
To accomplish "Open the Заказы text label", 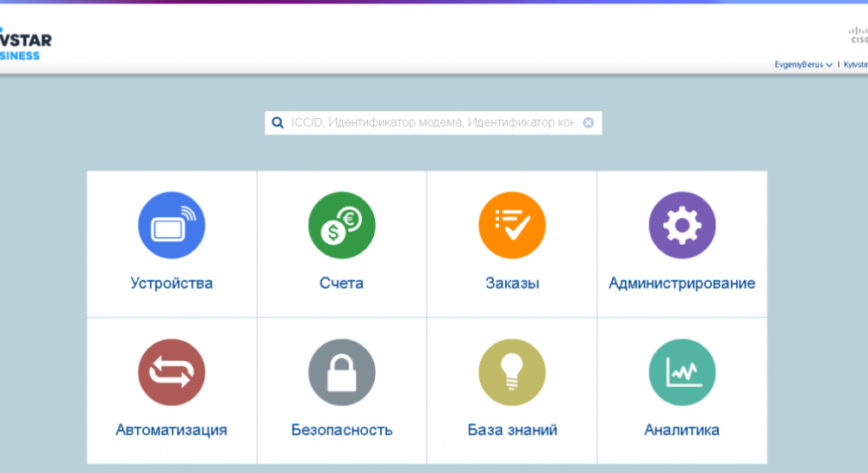I will click(x=512, y=283).
